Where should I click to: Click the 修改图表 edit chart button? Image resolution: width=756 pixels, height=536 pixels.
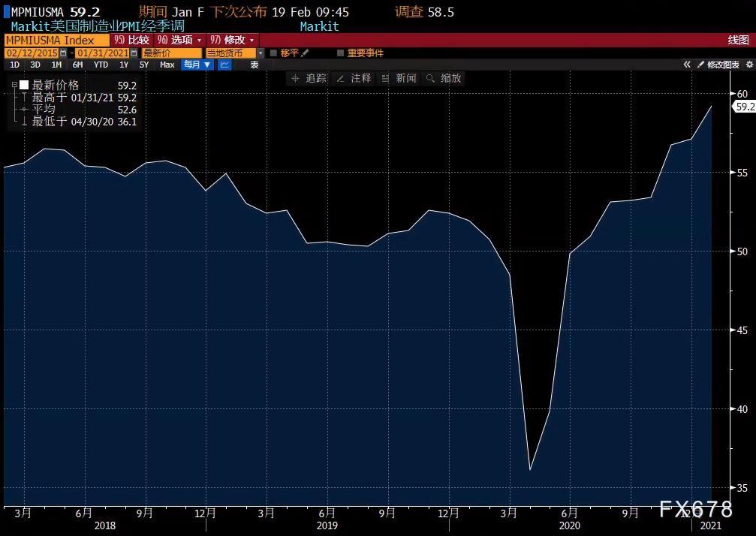click(718, 65)
